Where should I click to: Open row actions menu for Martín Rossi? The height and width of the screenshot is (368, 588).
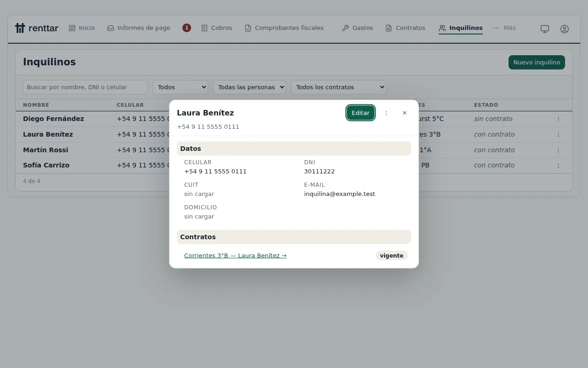[558, 150]
